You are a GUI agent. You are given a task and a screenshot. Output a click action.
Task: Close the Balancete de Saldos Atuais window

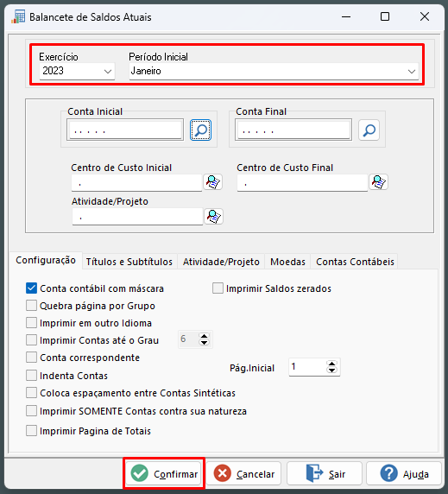[425, 16]
